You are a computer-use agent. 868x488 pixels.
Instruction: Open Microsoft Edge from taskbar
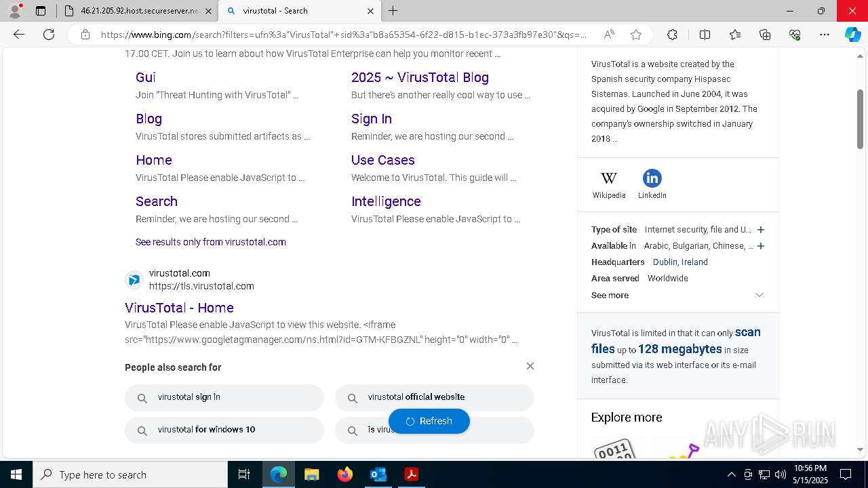pyautogui.click(x=279, y=474)
